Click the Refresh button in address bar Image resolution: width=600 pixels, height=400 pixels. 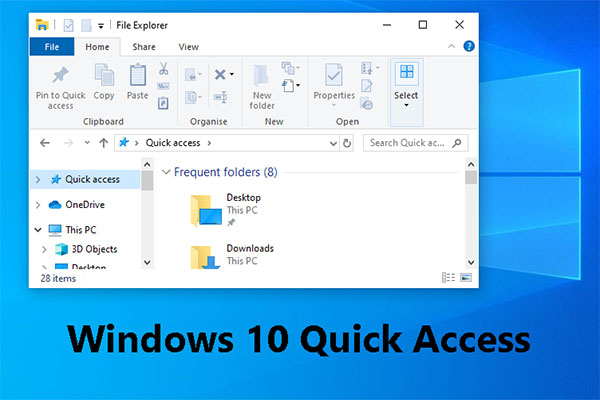(x=347, y=143)
